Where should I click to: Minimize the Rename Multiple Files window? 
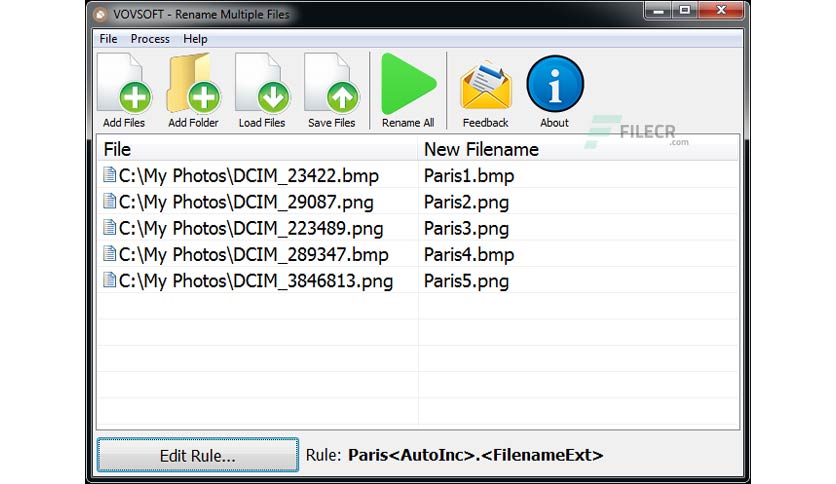click(x=658, y=11)
